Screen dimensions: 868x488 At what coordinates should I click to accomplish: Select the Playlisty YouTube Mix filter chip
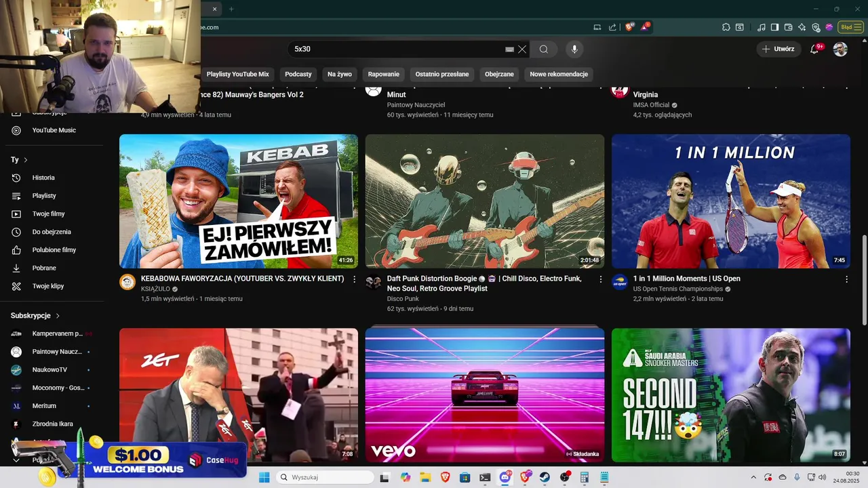(238, 74)
